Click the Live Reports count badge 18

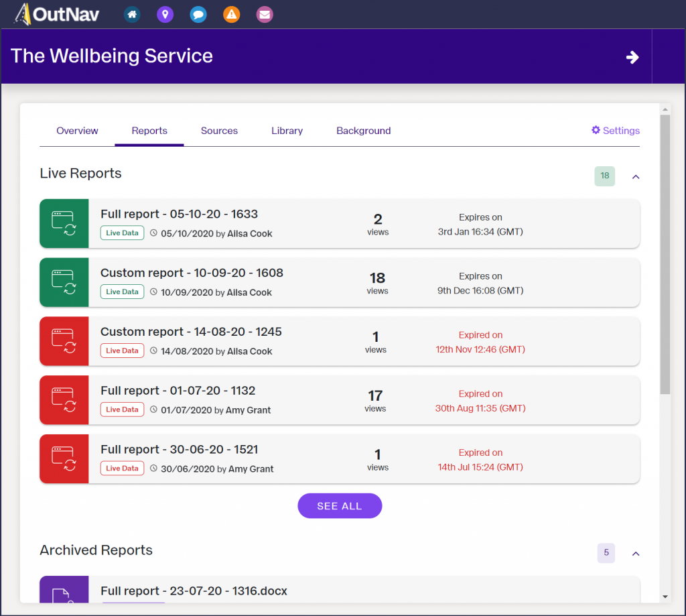605,176
